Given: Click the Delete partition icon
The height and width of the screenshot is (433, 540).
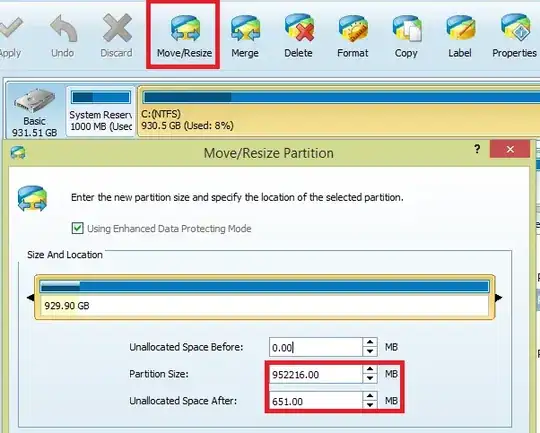Looking at the screenshot, I should [x=299, y=28].
